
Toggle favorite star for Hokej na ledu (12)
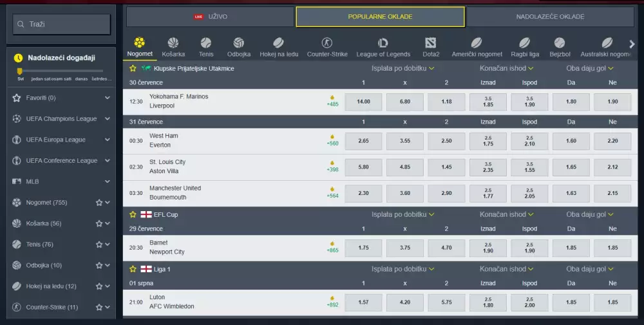pyautogui.click(x=99, y=286)
